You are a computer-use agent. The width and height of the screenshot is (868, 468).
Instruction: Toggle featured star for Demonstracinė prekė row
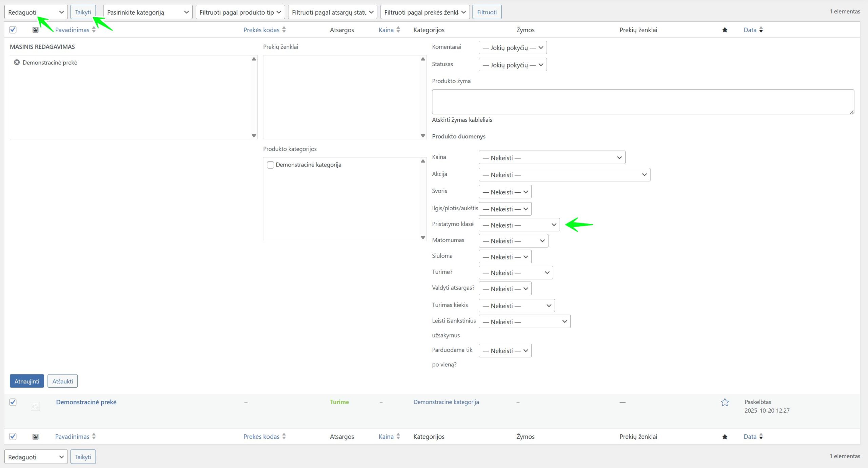pyautogui.click(x=725, y=402)
